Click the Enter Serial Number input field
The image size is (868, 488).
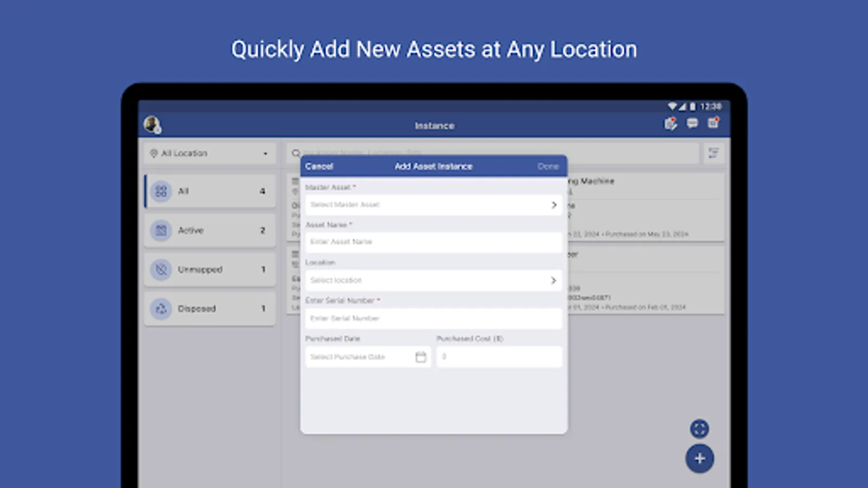click(433, 318)
